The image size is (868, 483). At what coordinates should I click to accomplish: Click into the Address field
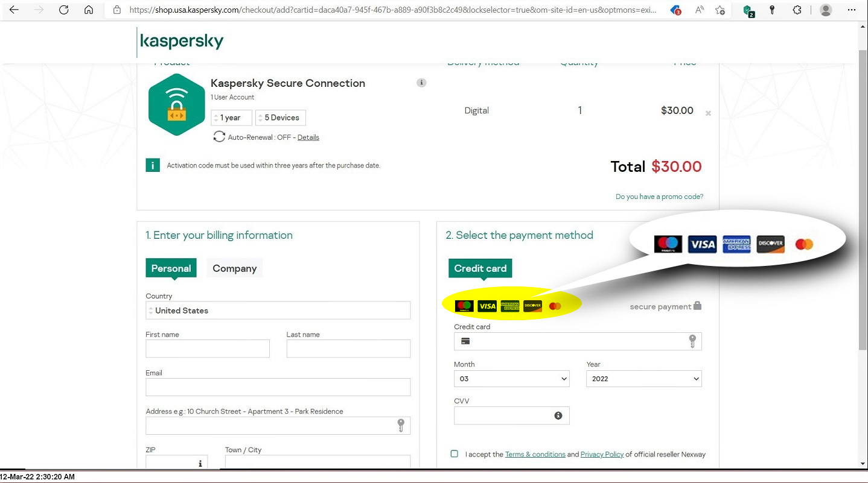tap(278, 425)
